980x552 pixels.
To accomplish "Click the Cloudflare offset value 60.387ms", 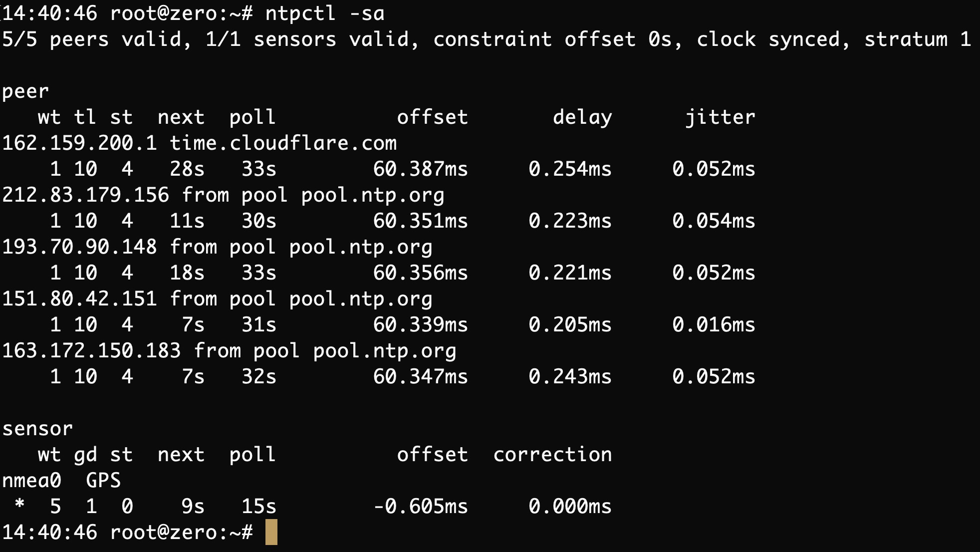I will (x=421, y=169).
